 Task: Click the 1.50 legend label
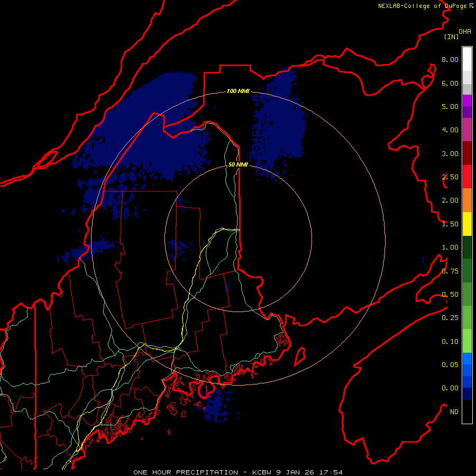pyautogui.click(x=450, y=224)
